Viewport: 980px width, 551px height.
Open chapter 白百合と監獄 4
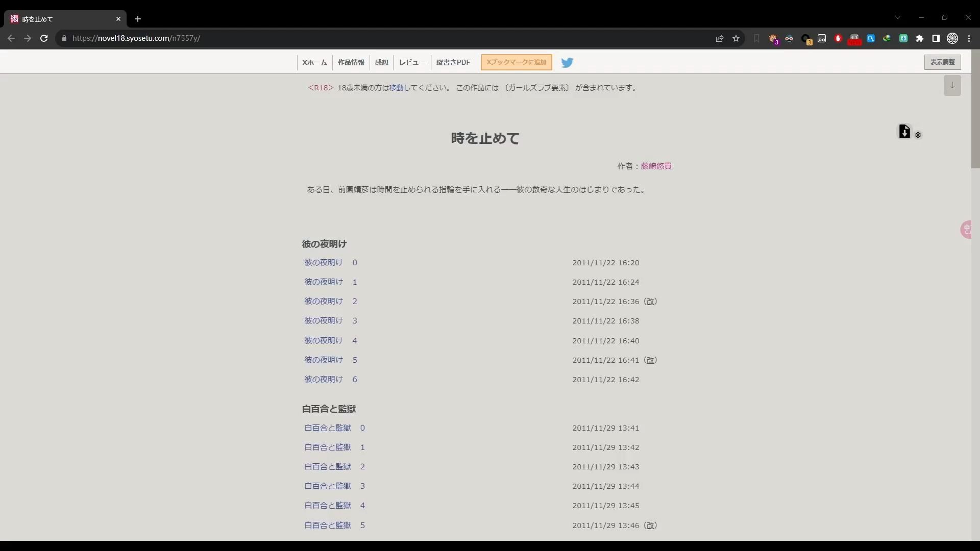pos(334,506)
